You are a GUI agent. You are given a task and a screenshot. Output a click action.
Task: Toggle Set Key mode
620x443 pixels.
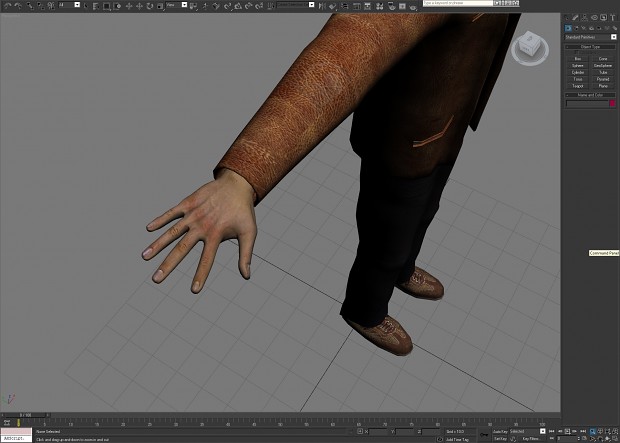501,439
